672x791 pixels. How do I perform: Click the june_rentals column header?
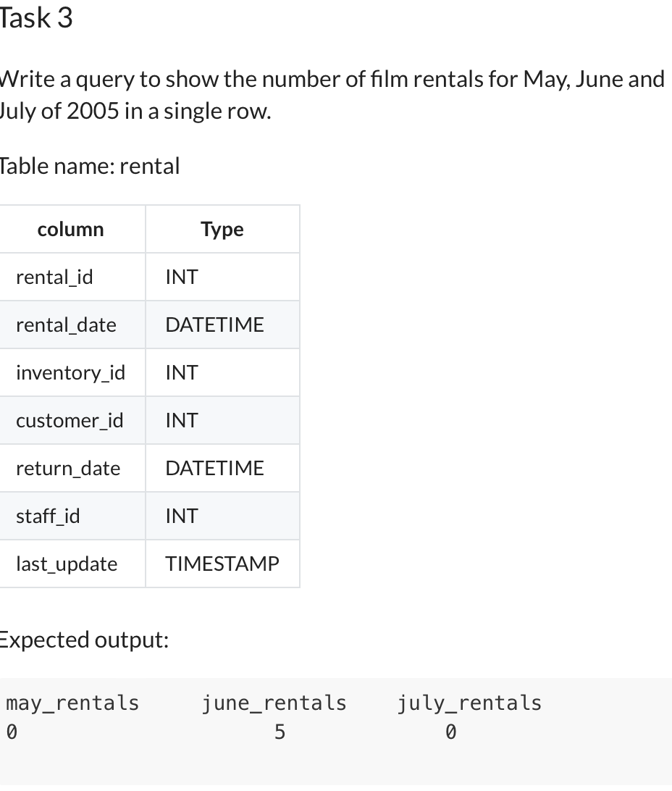coord(274,702)
